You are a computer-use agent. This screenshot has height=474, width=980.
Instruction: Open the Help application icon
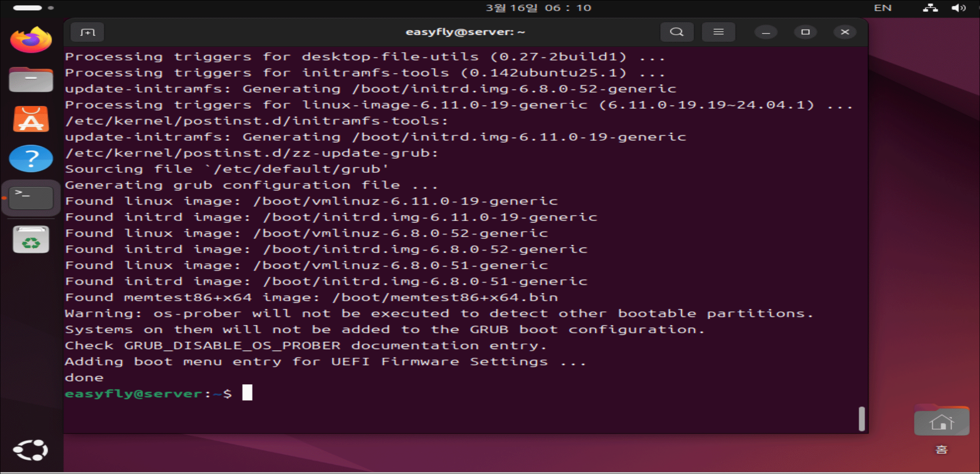31,159
